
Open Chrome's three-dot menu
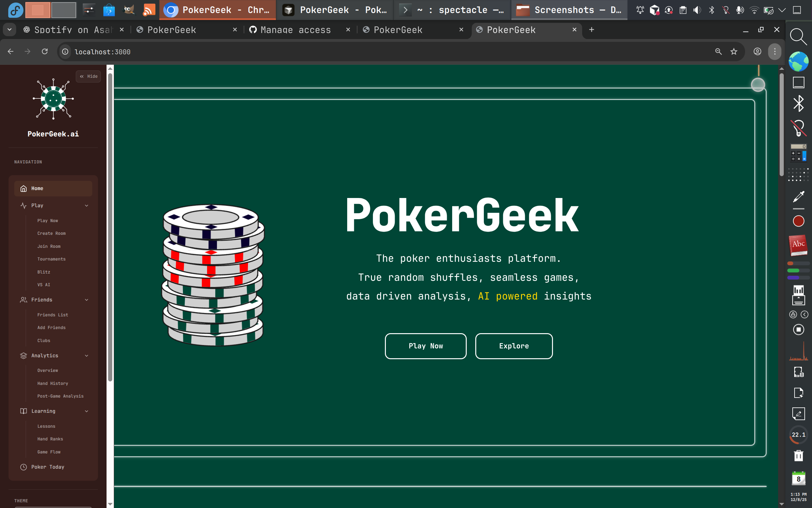point(774,51)
